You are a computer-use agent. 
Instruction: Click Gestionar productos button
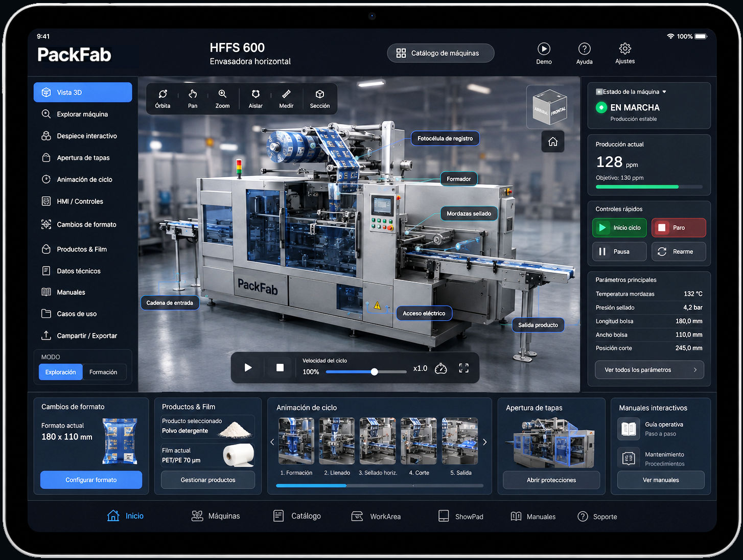click(208, 480)
